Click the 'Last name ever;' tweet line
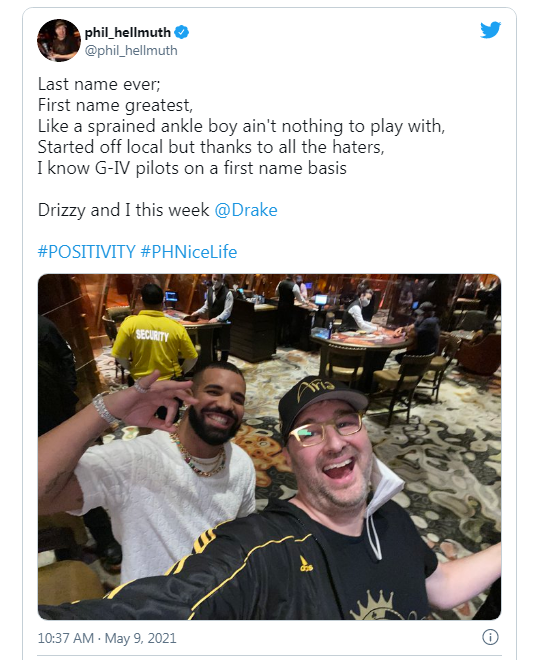Image resolution: width=540 pixels, height=660 pixels. point(99,84)
